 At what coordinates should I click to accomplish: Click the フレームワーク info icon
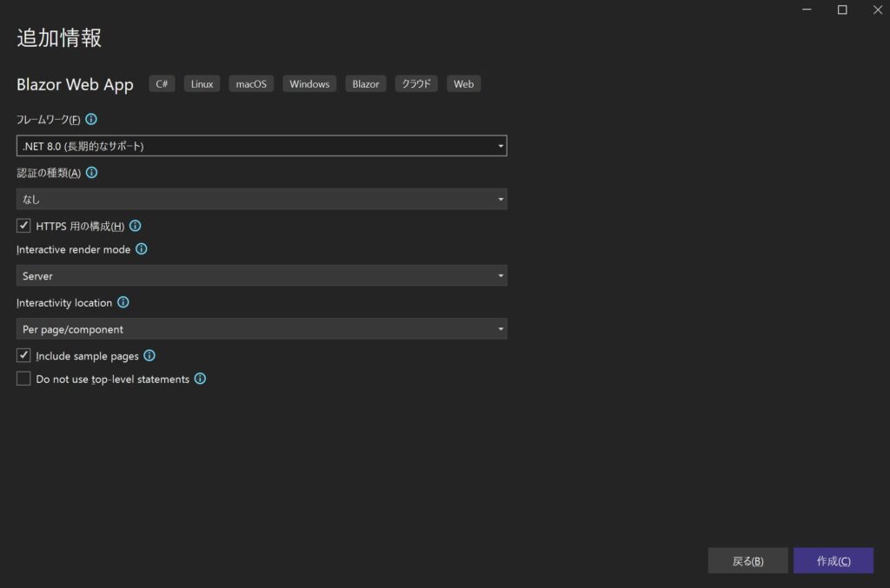pos(92,119)
